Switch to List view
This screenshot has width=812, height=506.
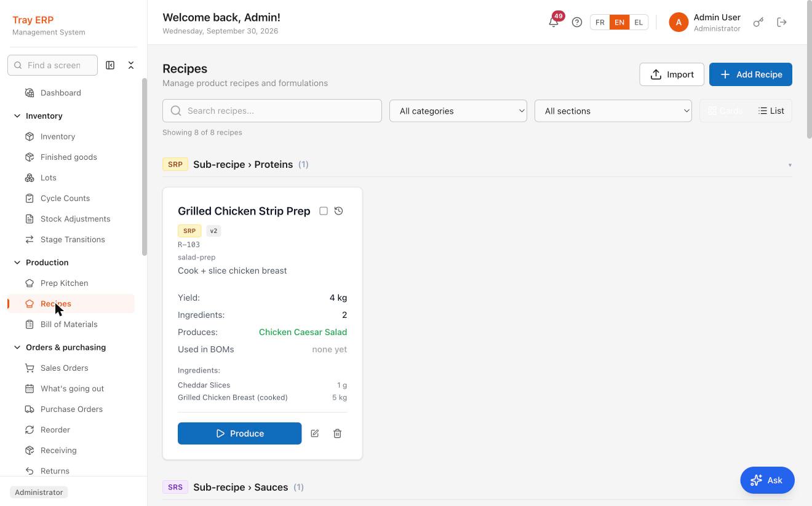pos(771,111)
